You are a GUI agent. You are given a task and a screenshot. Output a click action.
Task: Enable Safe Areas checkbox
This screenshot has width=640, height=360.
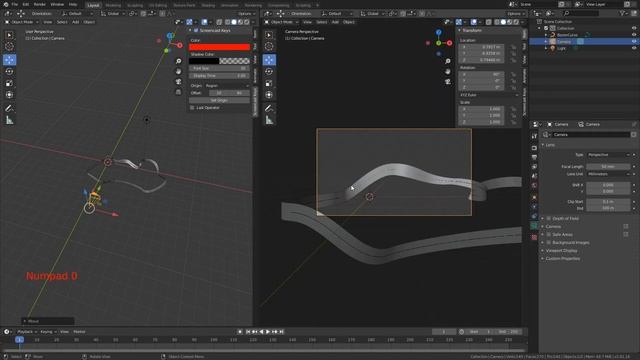point(549,235)
